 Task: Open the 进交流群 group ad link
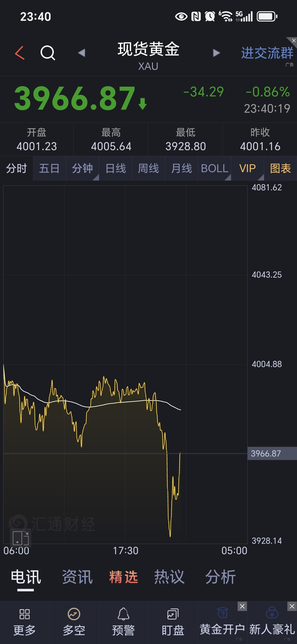[x=267, y=53]
